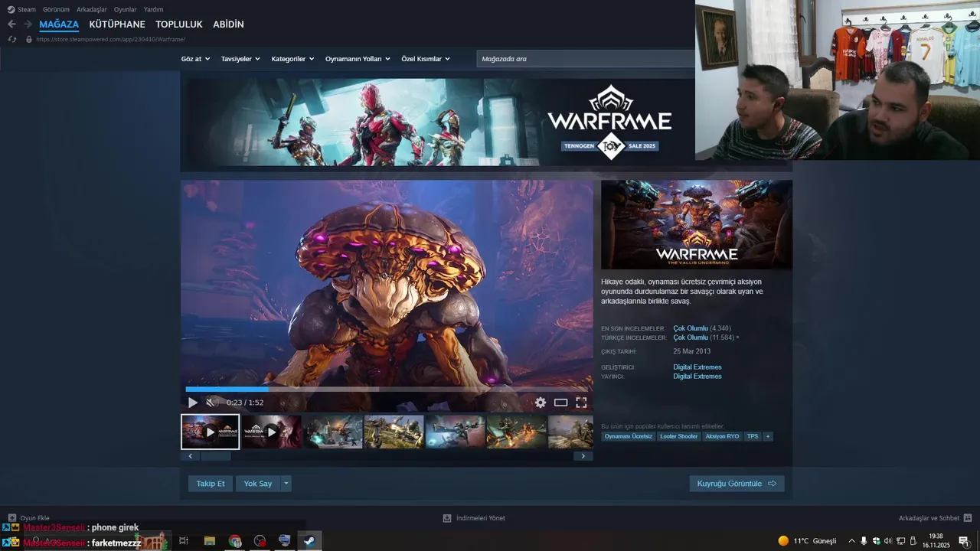Go back with the left arrow
Viewport: 980px width, 551px height.
11,24
